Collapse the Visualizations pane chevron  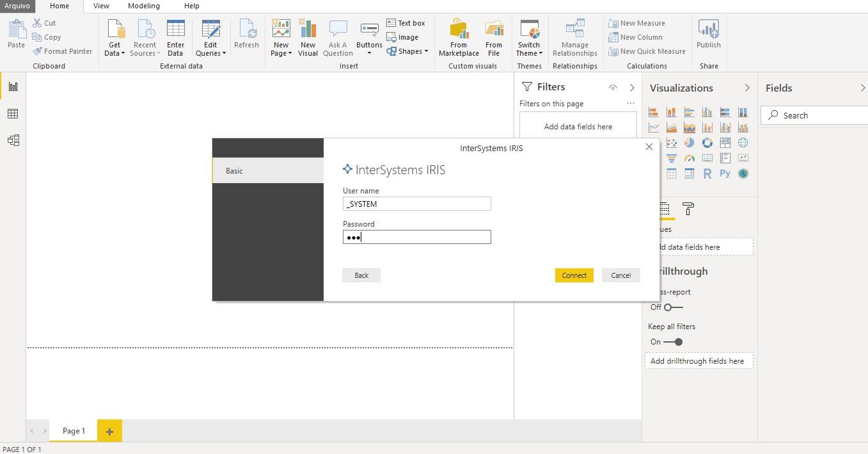(x=747, y=88)
